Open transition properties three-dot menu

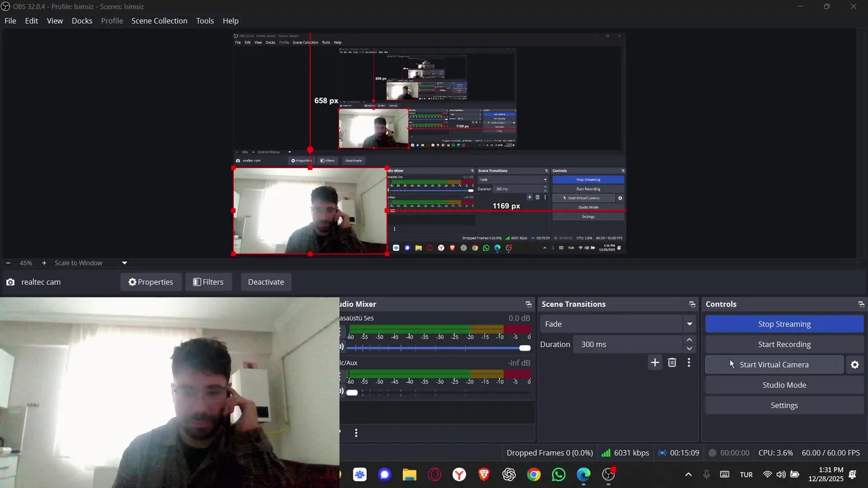tap(689, 363)
